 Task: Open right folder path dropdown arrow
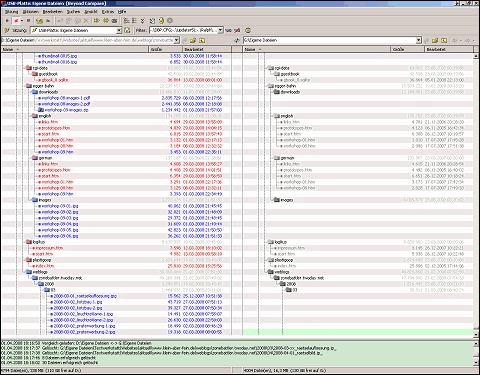(419, 40)
